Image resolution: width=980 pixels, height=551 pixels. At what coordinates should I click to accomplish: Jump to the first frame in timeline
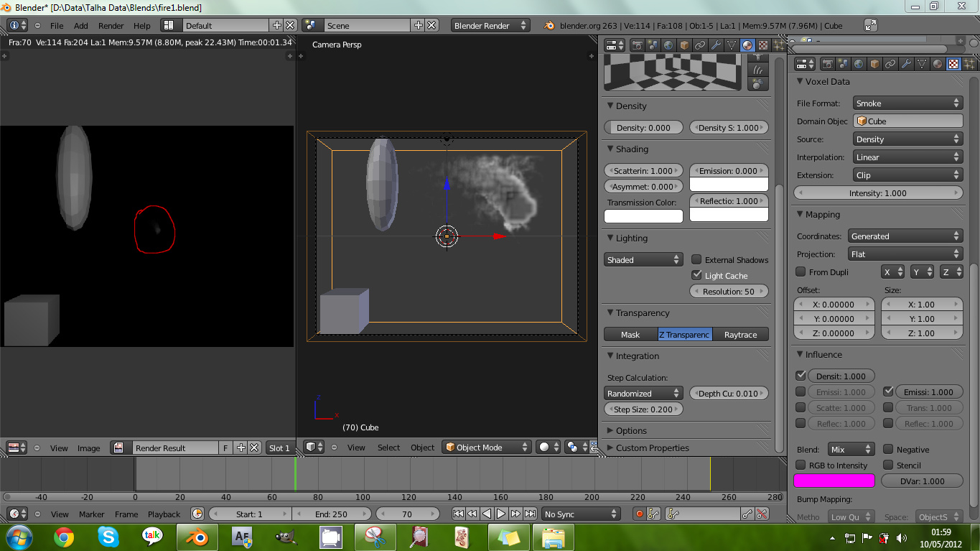pyautogui.click(x=458, y=514)
